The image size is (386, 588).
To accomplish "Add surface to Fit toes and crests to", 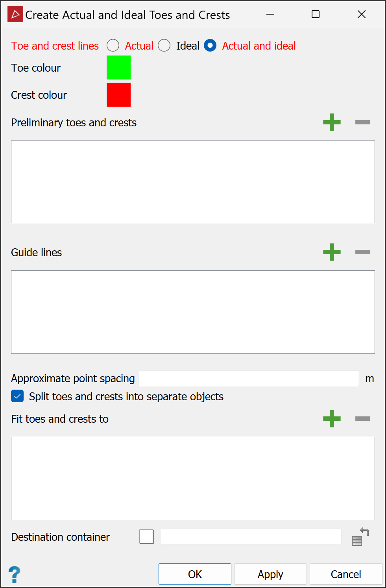I will [x=332, y=419].
